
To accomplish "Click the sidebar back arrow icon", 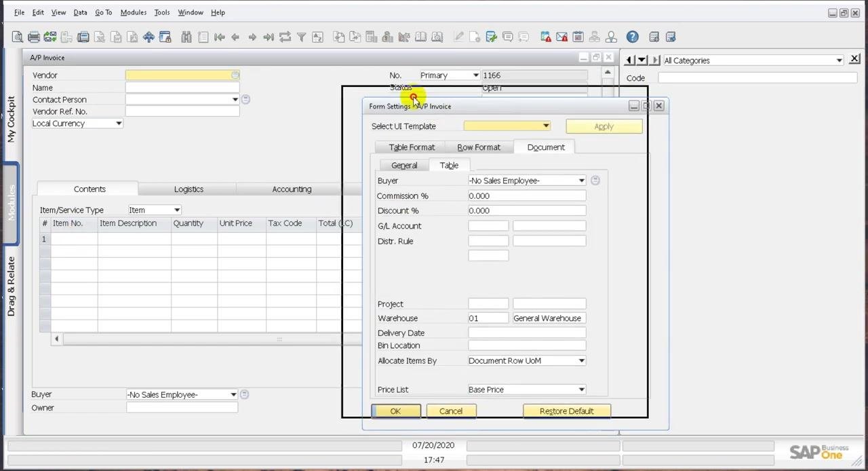I will [x=629, y=60].
